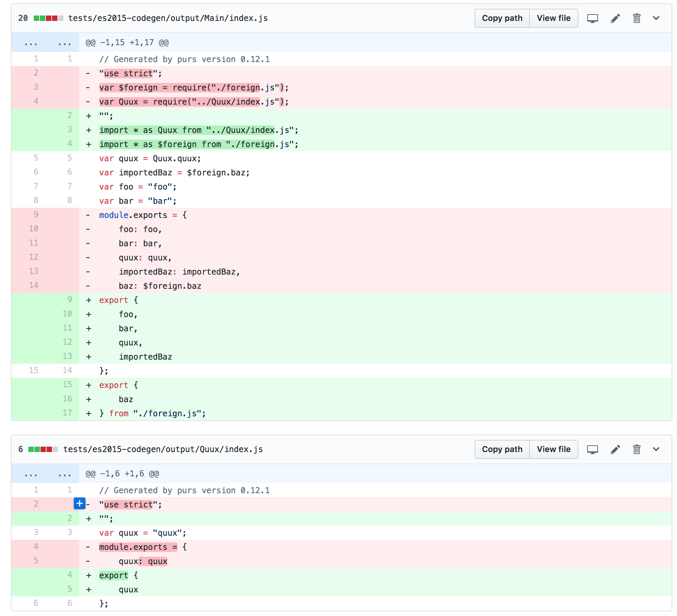
Task: Select the removed module.exports line 9 number
Action: click(36, 215)
